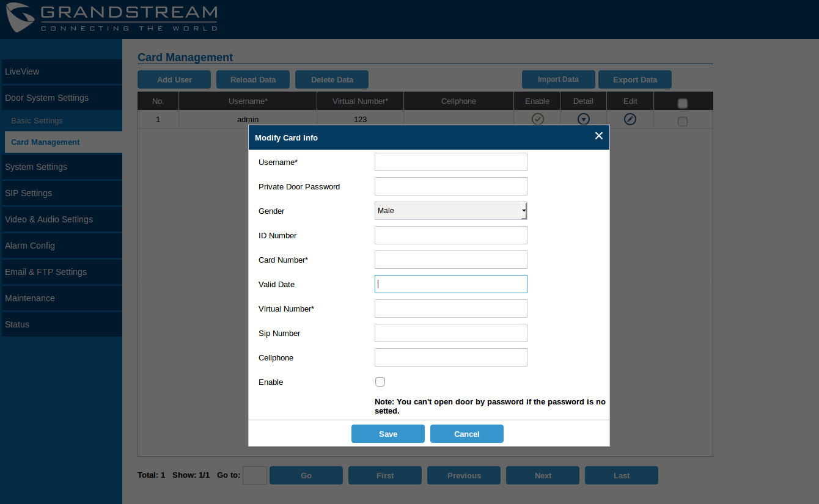Screen dimensions: 819x504
Task: Open Video & Audio Settings menu
Action: [61, 219]
